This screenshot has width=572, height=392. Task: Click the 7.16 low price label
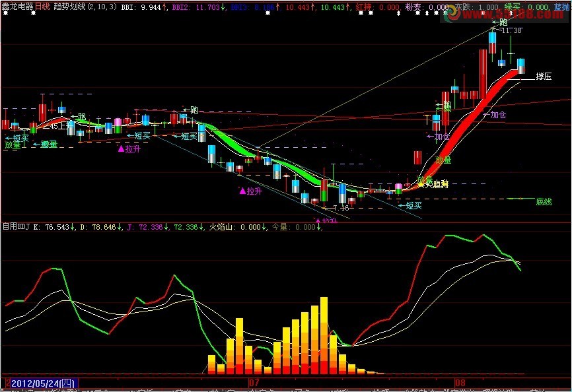(x=341, y=208)
